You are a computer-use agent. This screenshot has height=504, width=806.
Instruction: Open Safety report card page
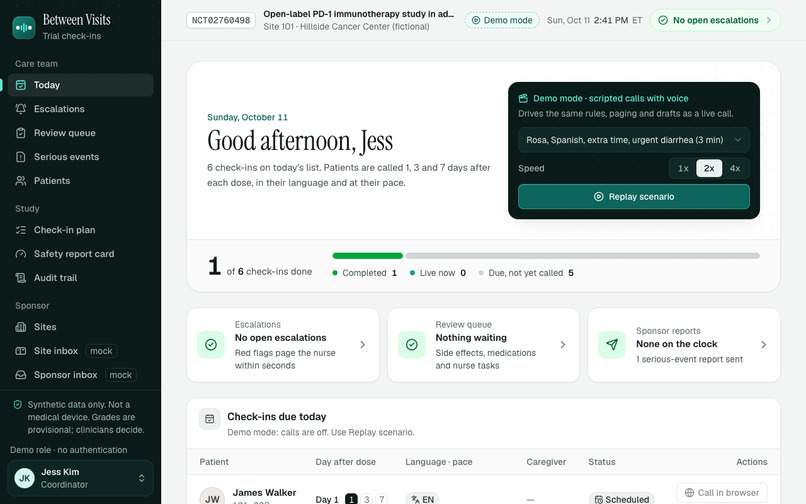(80, 254)
